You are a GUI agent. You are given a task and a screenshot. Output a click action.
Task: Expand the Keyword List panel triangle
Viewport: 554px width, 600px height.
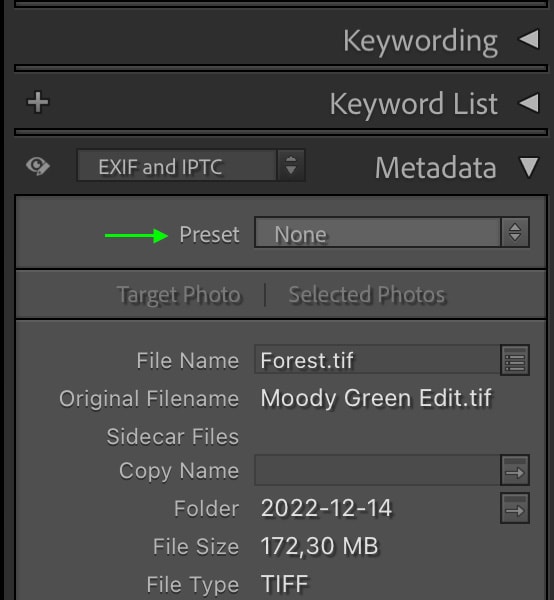click(x=529, y=103)
